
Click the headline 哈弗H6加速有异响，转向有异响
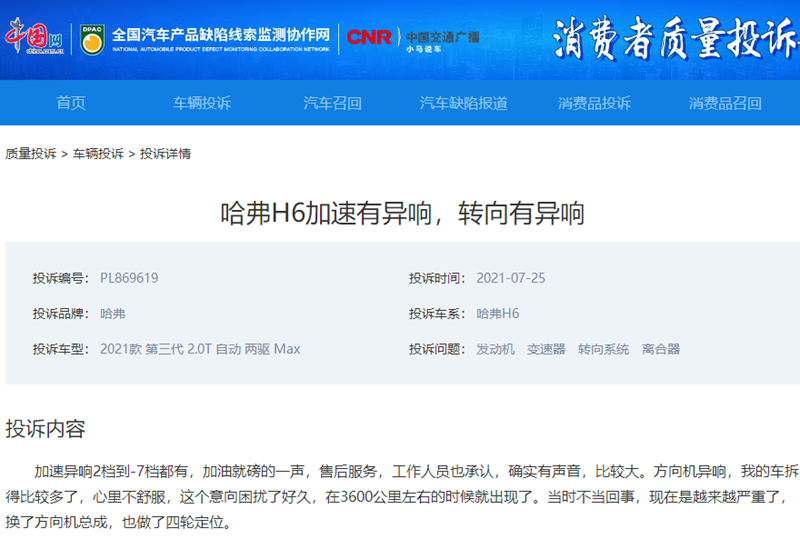click(403, 213)
